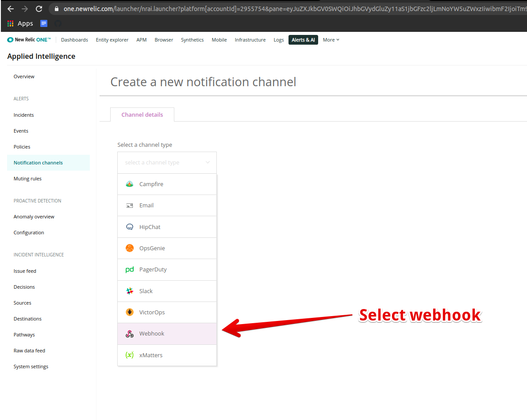Open Anomaly overview
Image resolution: width=527 pixels, height=420 pixels.
coord(34,217)
